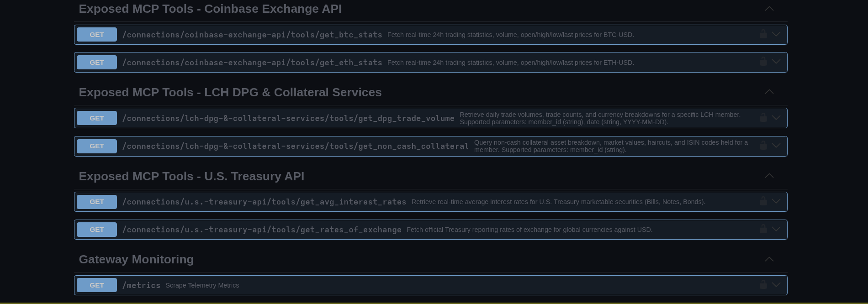Click the description about rates of exchange against USD

click(529, 230)
